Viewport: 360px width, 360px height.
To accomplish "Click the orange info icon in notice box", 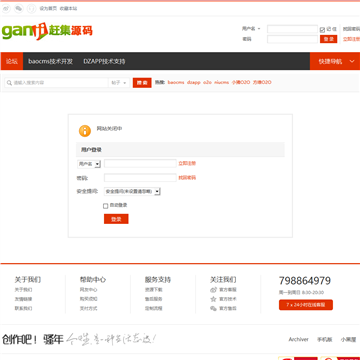I will click(85, 131).
